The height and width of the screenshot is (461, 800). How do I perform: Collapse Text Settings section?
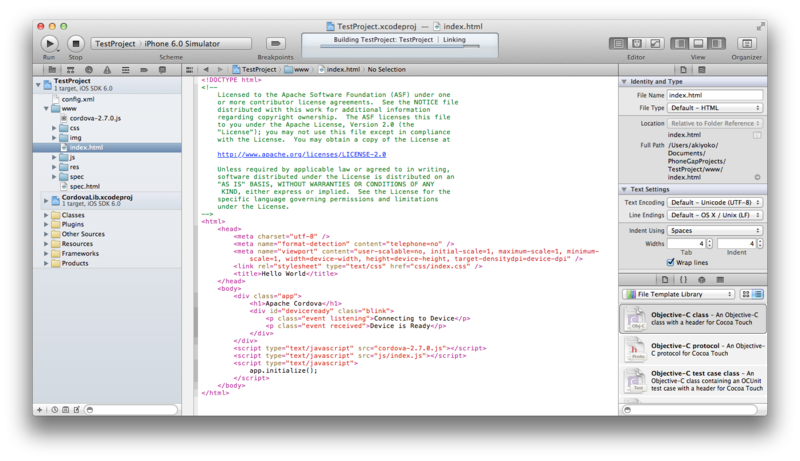pos(624,189)
